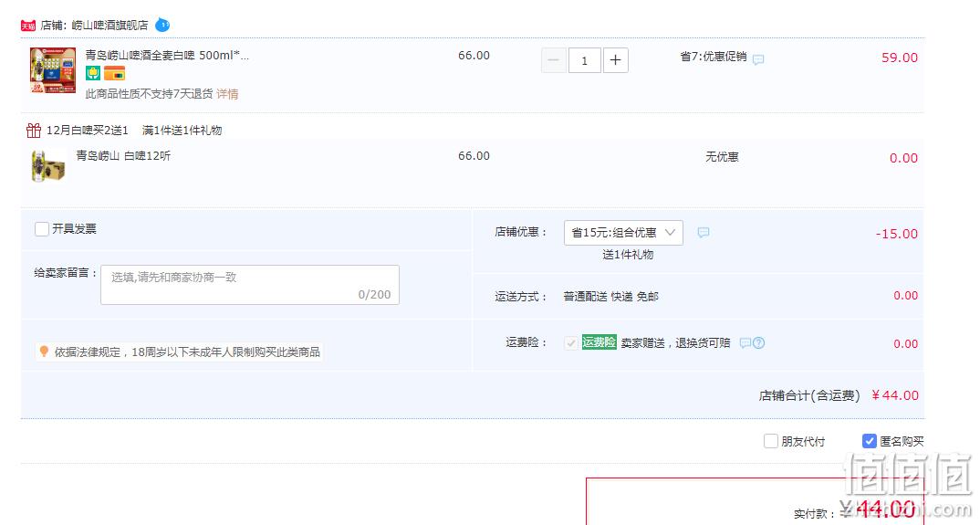
Task: Click the orange lightbulb age restriction icon
Action: [x=44, y=351]
